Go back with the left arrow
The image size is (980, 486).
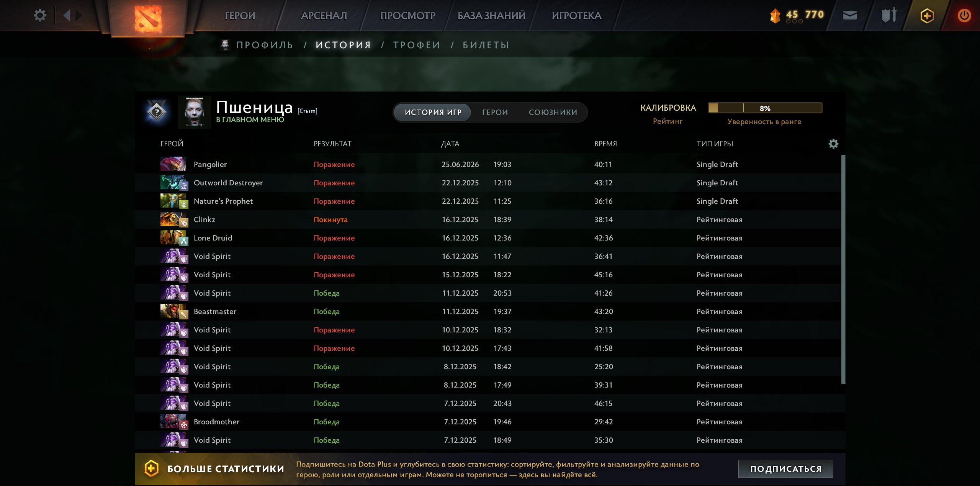point(67,15)
